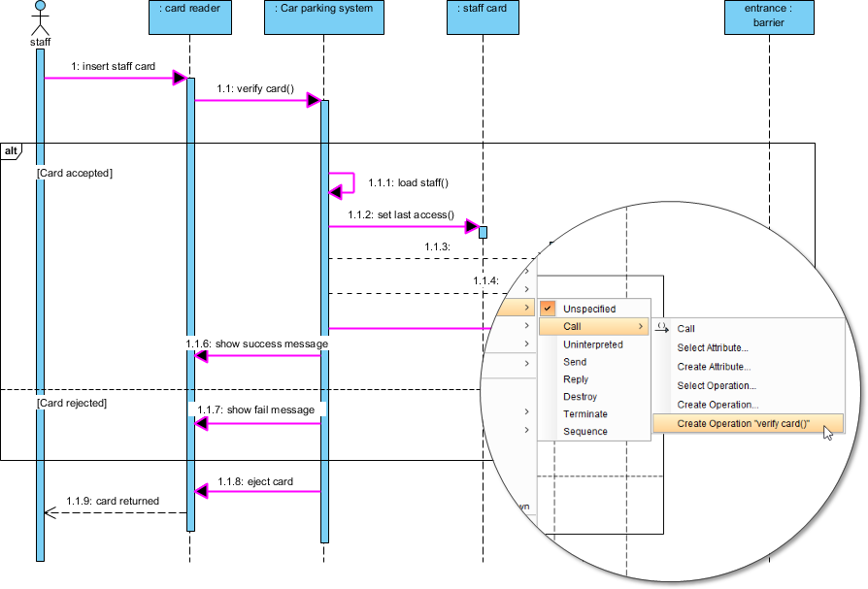868x589 pixels.
Task: Click the Call message icon in the submenu
Action: click(662, 327)
